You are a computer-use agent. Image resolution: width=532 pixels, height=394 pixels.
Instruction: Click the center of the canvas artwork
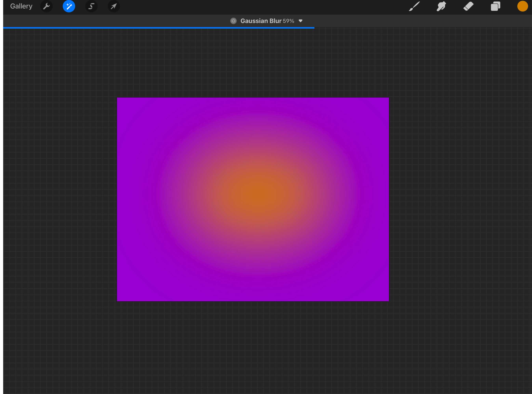(x=253, y=199)
